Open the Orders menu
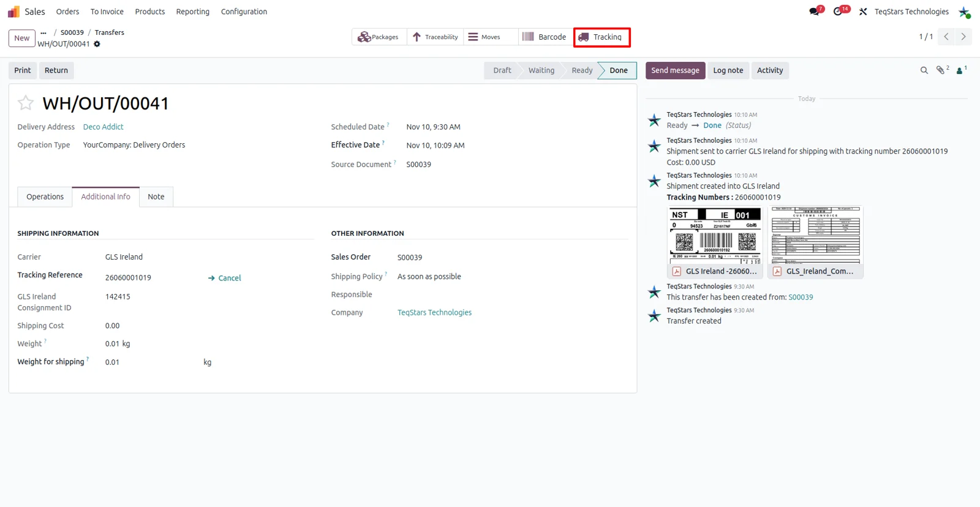The image size is (980, 507). coord(67,12)
